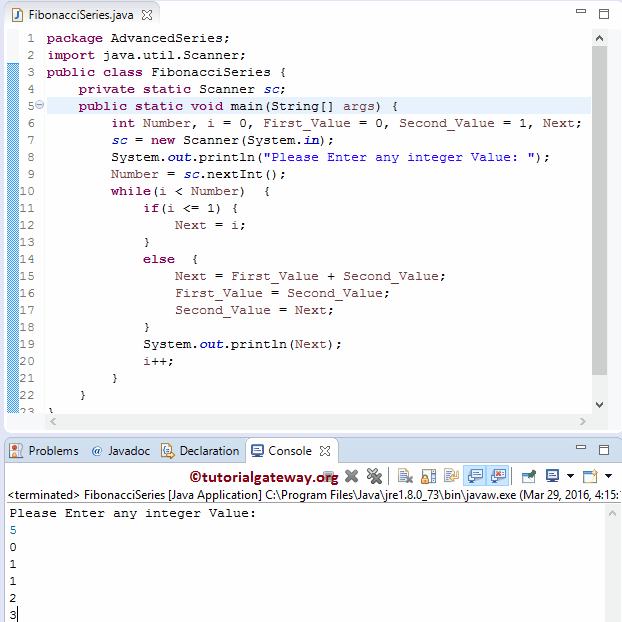The height and width of the screenshot is (622, 622).
Task: Maximize the Console panel
Action: tap(604, 450)
